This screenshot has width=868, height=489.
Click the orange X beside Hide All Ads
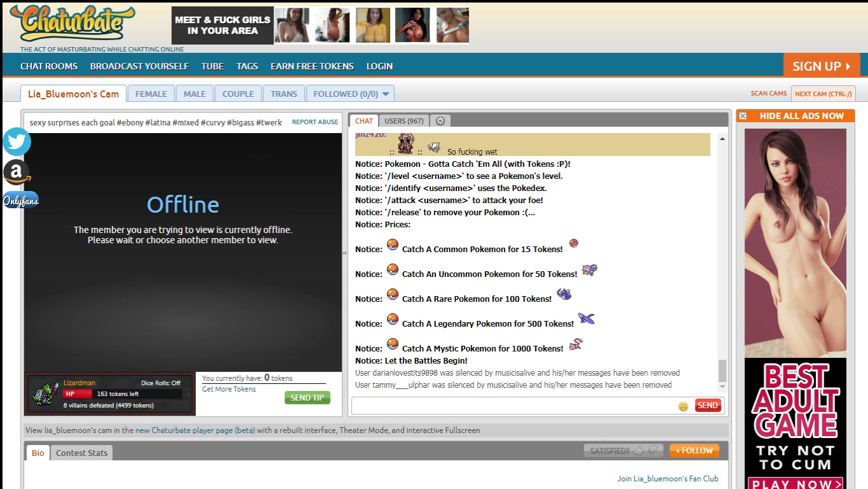point(742,116)
